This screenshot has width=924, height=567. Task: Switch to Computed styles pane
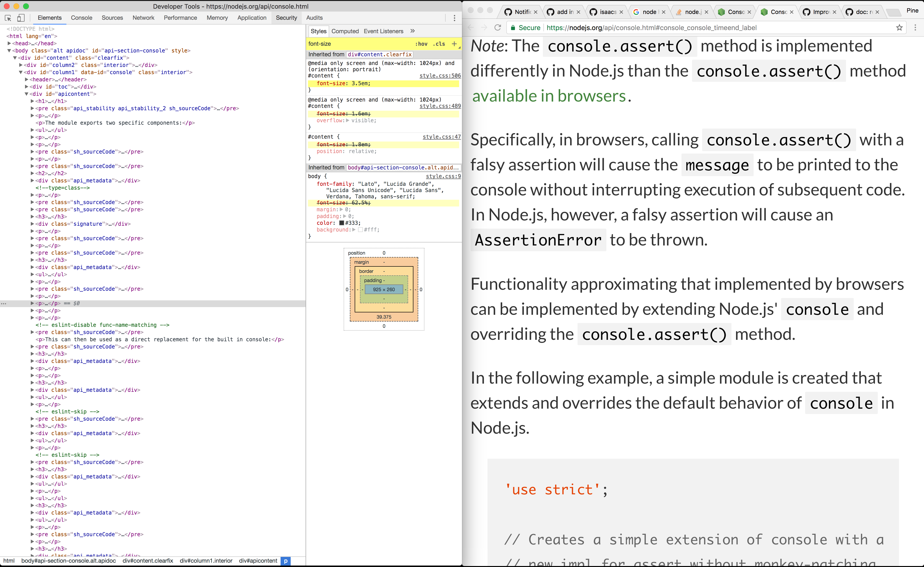coord(345,31)
